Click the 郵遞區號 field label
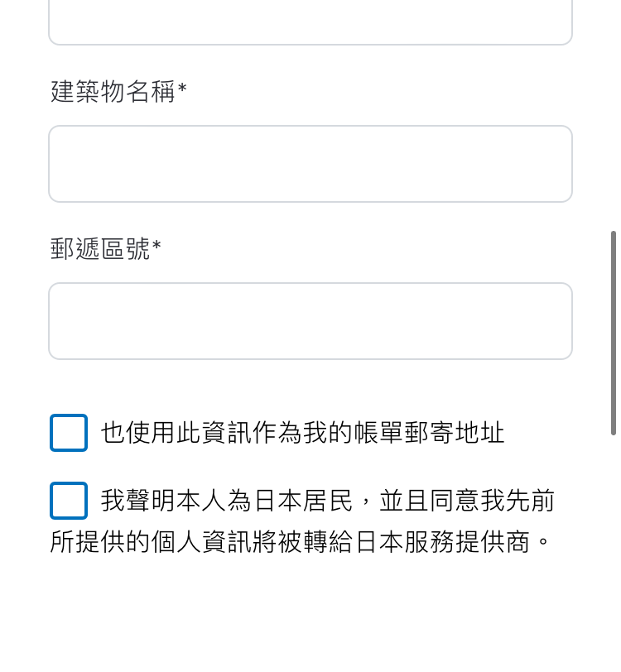This screenshot has width=621, height=672. tap(100, 248)
